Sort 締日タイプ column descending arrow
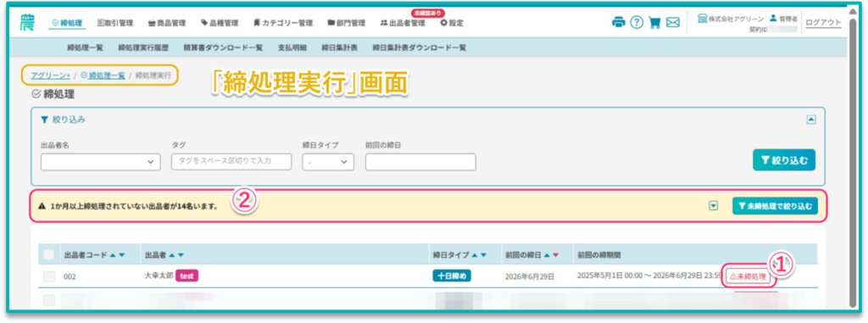 tap(484, 255)
